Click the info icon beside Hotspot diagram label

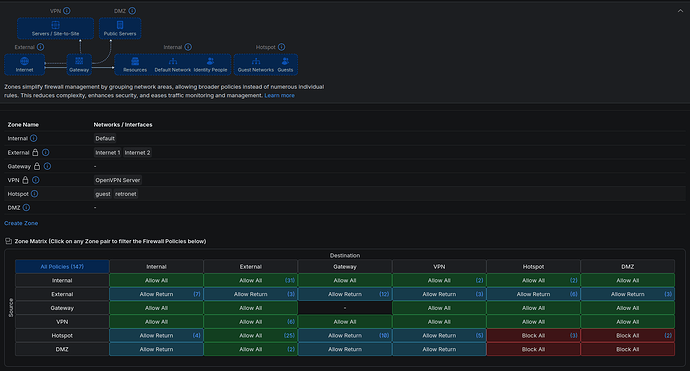click(x=281, y=47)
